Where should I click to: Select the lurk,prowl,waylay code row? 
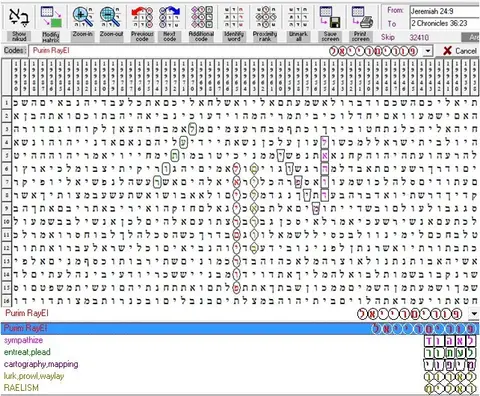pos(240,376)
